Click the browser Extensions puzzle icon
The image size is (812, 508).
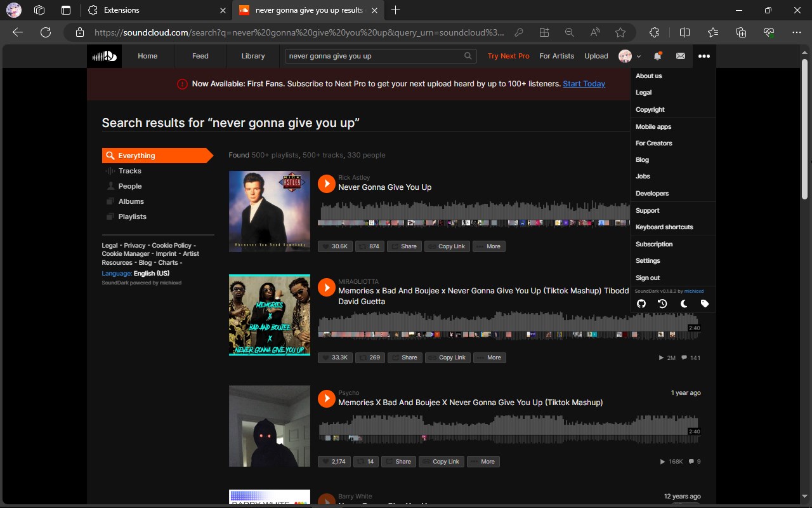655,32
